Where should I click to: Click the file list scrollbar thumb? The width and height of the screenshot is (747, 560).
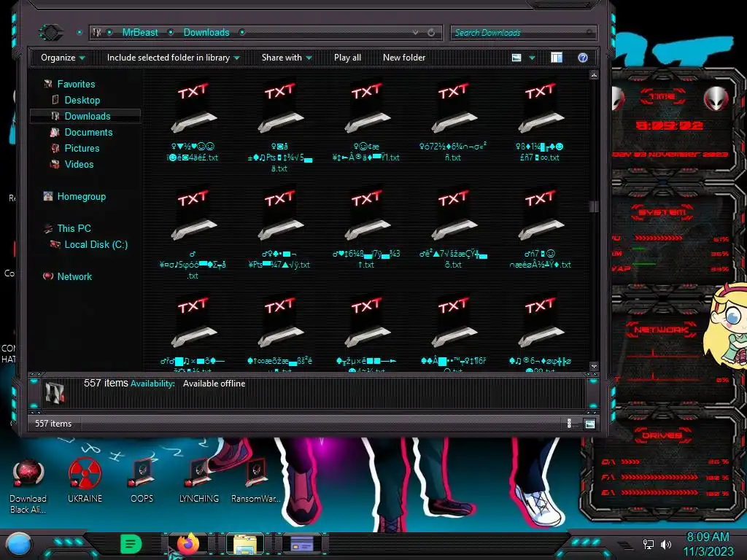(x=594, y=206)
